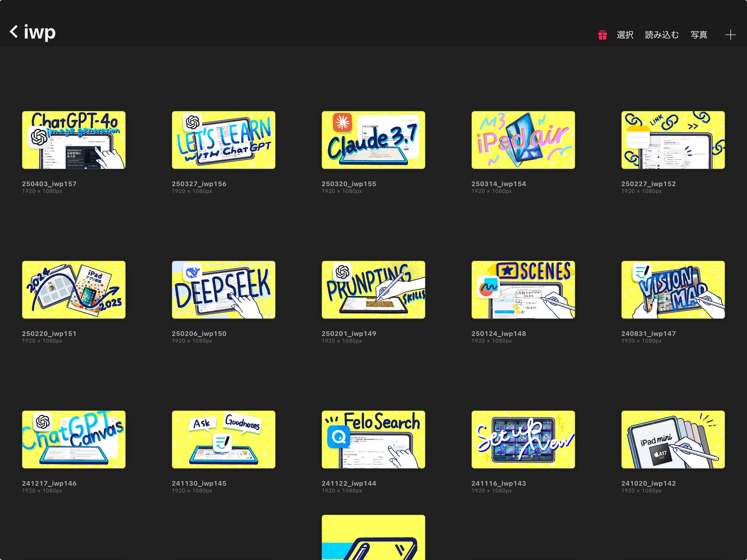The image size is (747, 560).
Task: Open the DEEPSEEK artwork thumbnail
Action: (224, 289)
